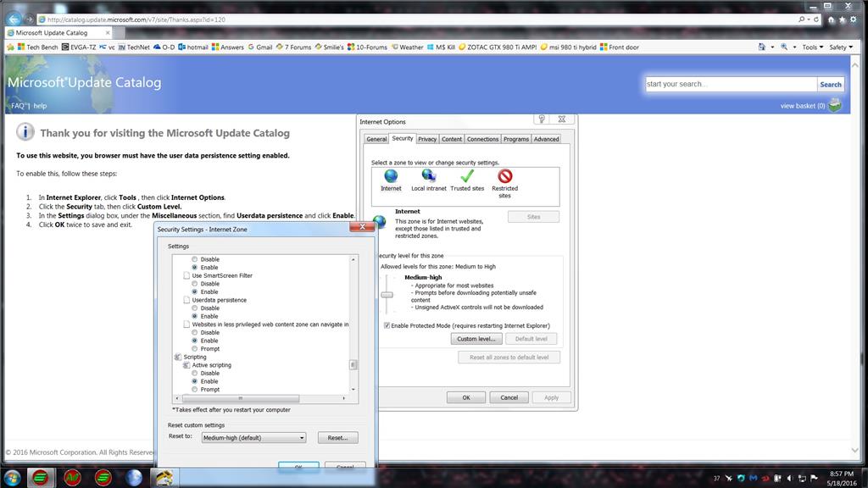
Task: Open the Reset to Medium-high dropdown
Action: 253,438
